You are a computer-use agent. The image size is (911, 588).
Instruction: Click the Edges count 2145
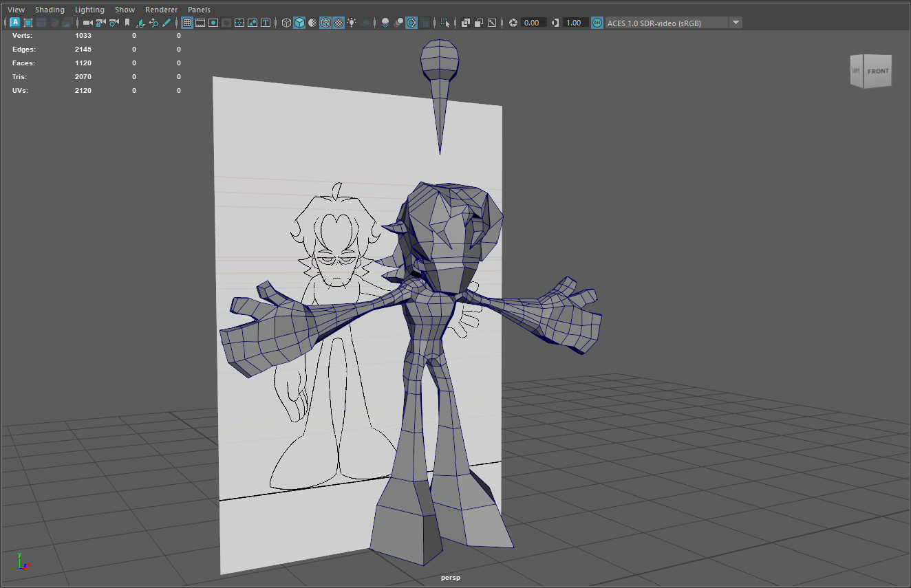coord(83,50)
